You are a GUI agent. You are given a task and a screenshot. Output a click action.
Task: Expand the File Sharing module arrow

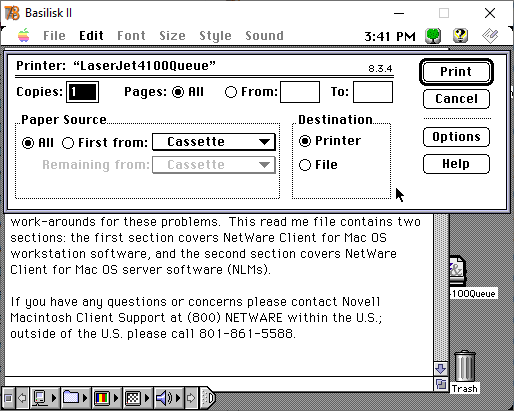[85, 398]
